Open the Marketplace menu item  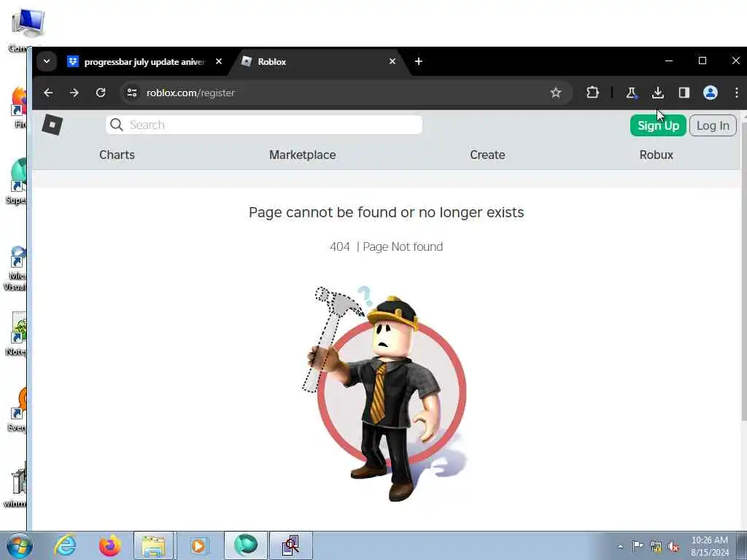303,155
